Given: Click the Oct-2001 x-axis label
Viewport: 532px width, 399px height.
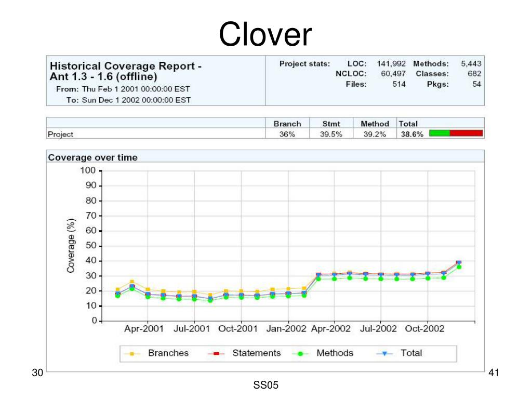Looking at the screenshot, I should click(238, 329).
